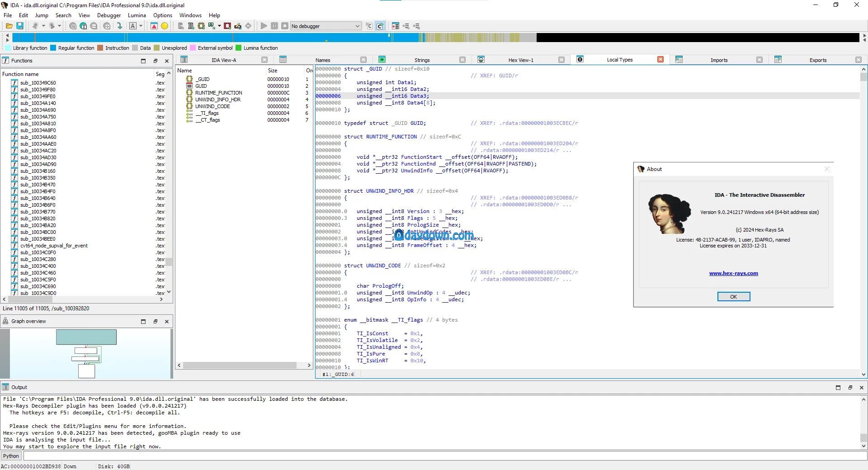
Task: Save the database with the disk icon
Action: point(20,26)
